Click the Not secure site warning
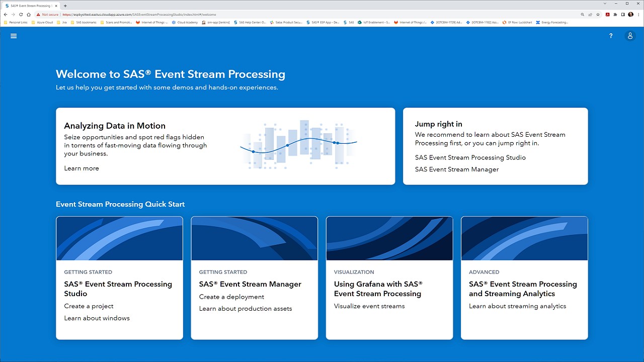Screen dimensions: 644x362 point(47,15)
